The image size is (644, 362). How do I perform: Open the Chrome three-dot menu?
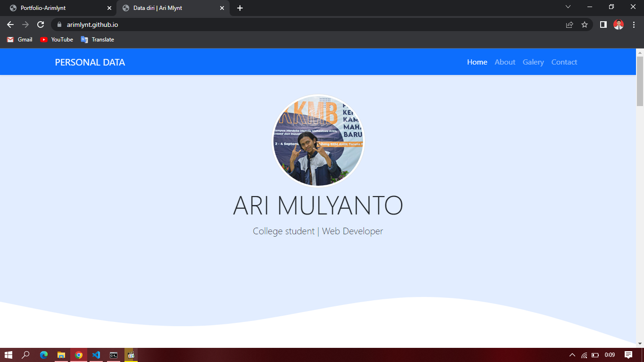pyautogui.click(x=634, y=25)
